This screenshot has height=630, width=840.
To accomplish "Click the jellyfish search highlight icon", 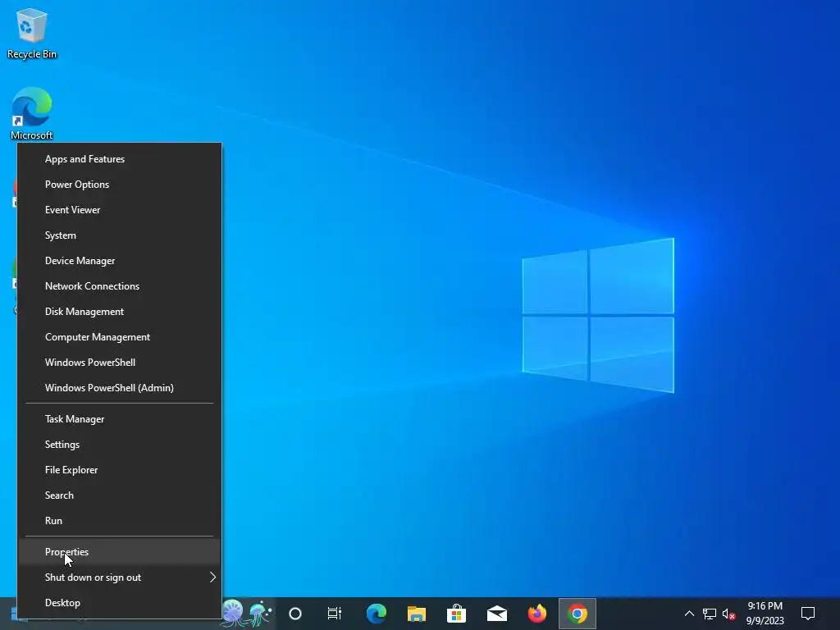I will pos(248,614).
